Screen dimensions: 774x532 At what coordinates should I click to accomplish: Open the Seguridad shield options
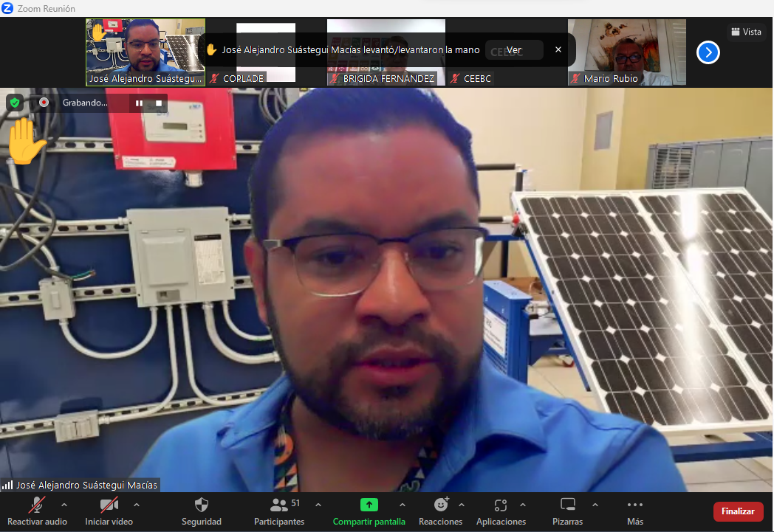click(201, 511)
